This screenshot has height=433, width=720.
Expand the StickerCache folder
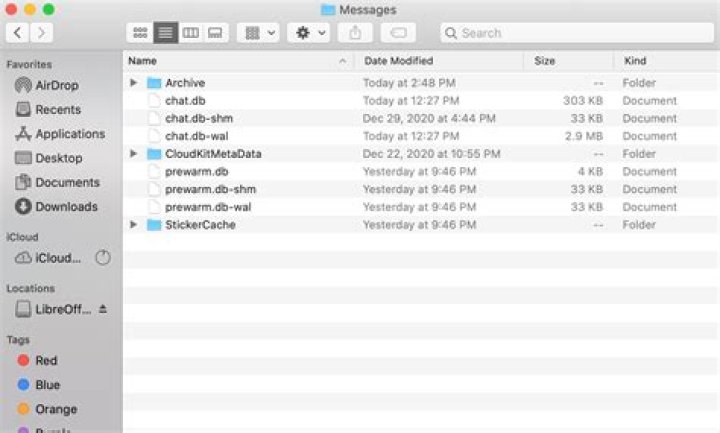tap(134, 225)
